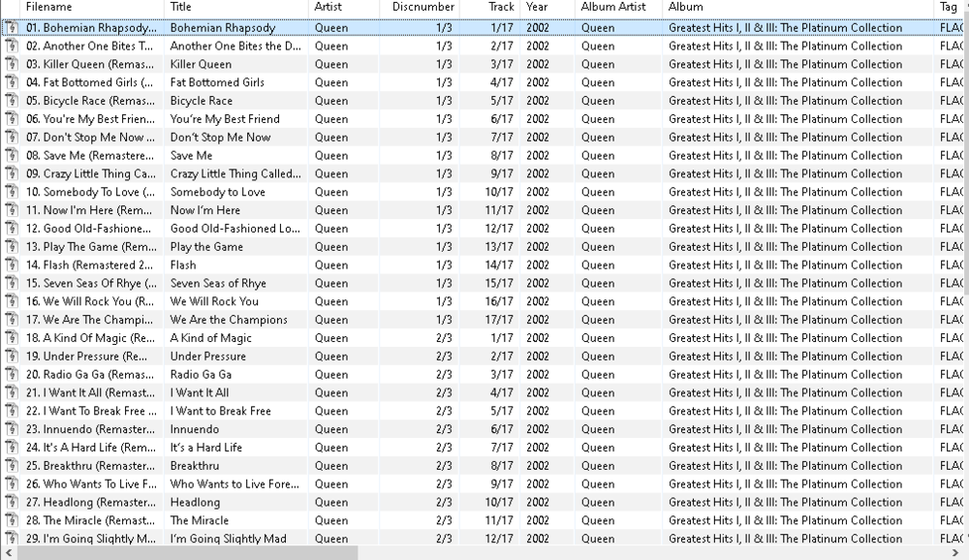This screenshot has width=969, height=560.
Task: Select filename 22. I Want To Break Free
Action: tap(91, 411)
